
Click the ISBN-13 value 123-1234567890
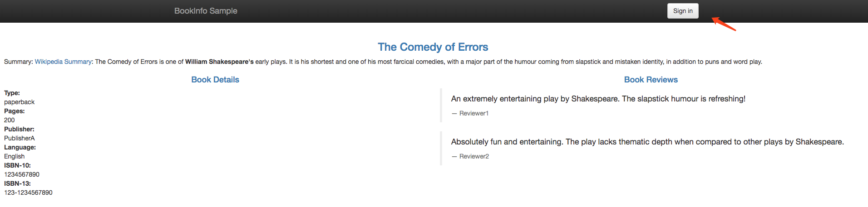[28, 193]
